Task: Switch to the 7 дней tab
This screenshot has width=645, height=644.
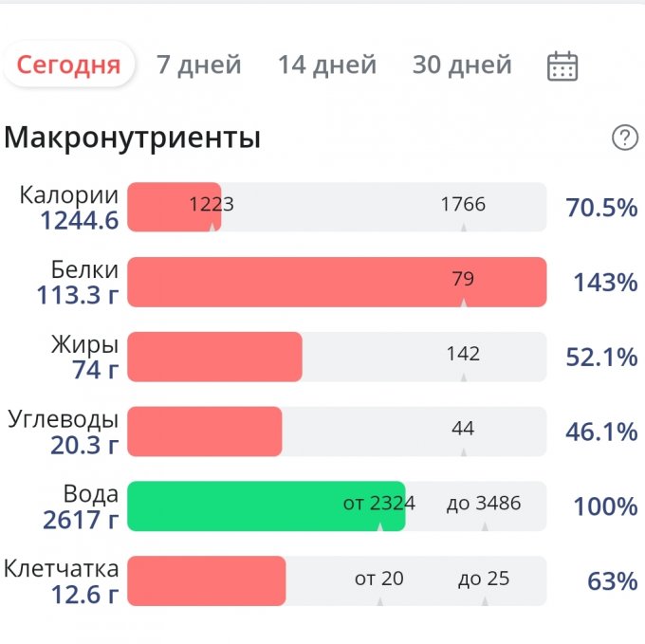Action: [x=199, y=65]
